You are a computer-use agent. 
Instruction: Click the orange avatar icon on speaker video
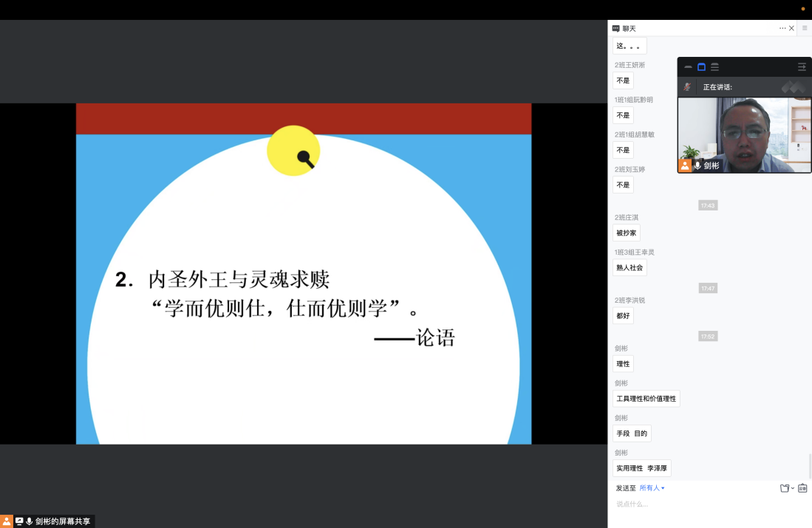coord(685,165)
